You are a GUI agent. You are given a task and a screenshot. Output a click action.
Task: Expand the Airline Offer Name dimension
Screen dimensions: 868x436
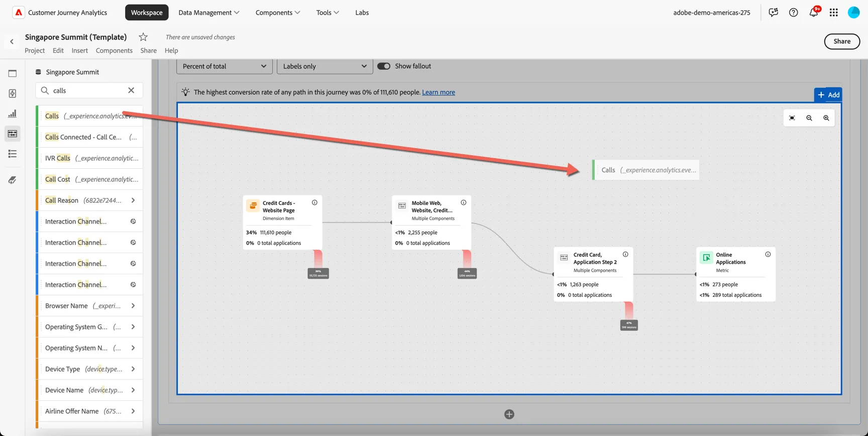133,411
